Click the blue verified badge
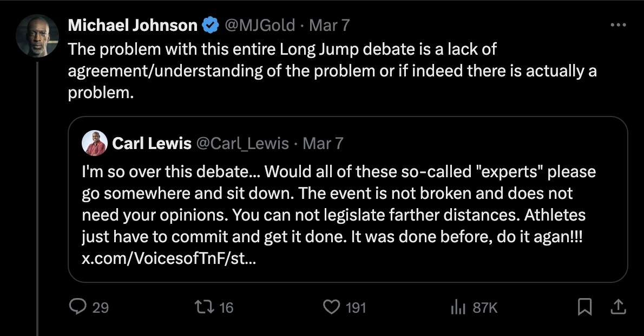The width and height of the screenshot is (644, 336). 210,25
